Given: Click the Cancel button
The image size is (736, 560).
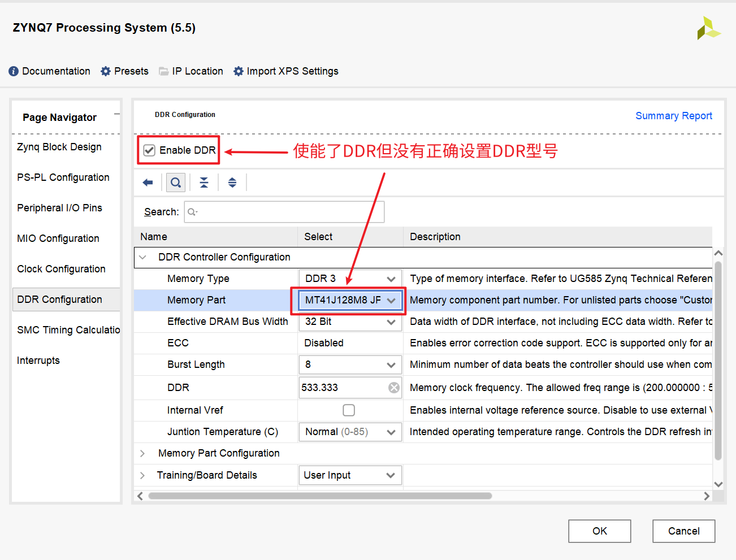Looking at the screenshot, I should click(x=684, y=531).
